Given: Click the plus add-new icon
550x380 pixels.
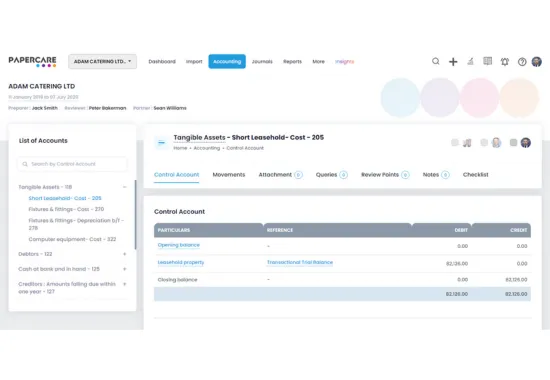Looking at the screenshot, I should tap(453, 62).
